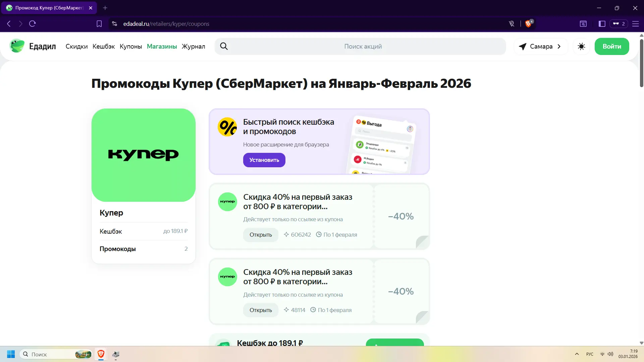The image size is (644, 362).
Task: Open the browser hamburger menu
Action: [x=635, y=24]
